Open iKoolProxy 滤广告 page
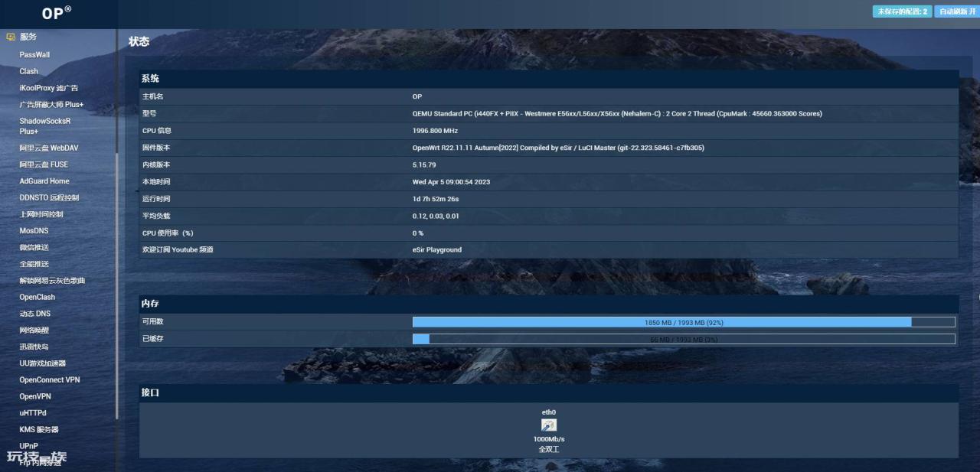This screenshot has width=980, height=472. [x=48, y=88]
